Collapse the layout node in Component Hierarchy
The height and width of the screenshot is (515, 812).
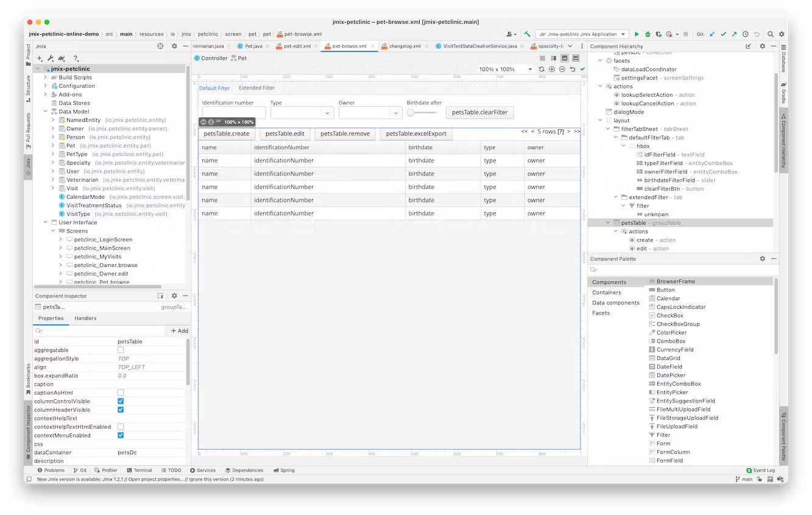[600, 120]
